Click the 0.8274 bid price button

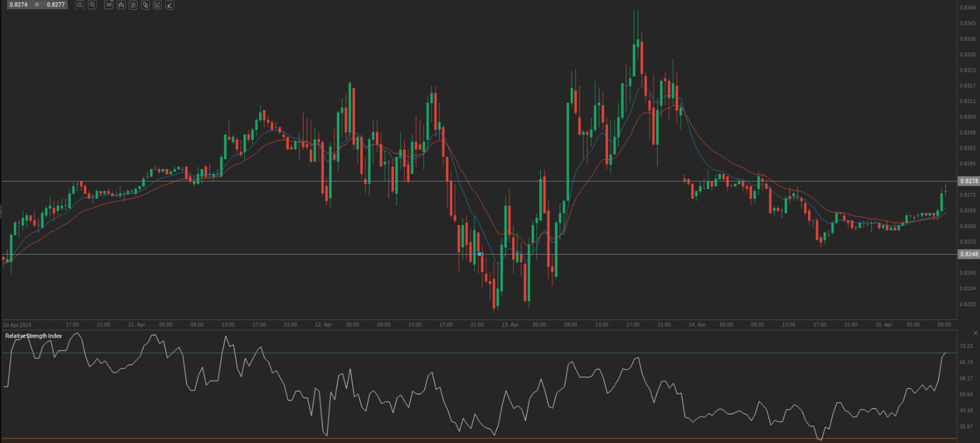tap(19, 5)
